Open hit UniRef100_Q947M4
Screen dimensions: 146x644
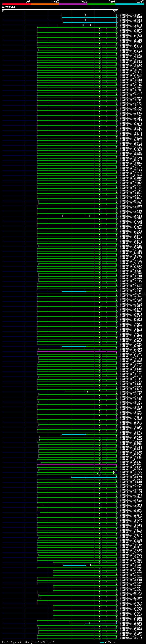[131, 17]
